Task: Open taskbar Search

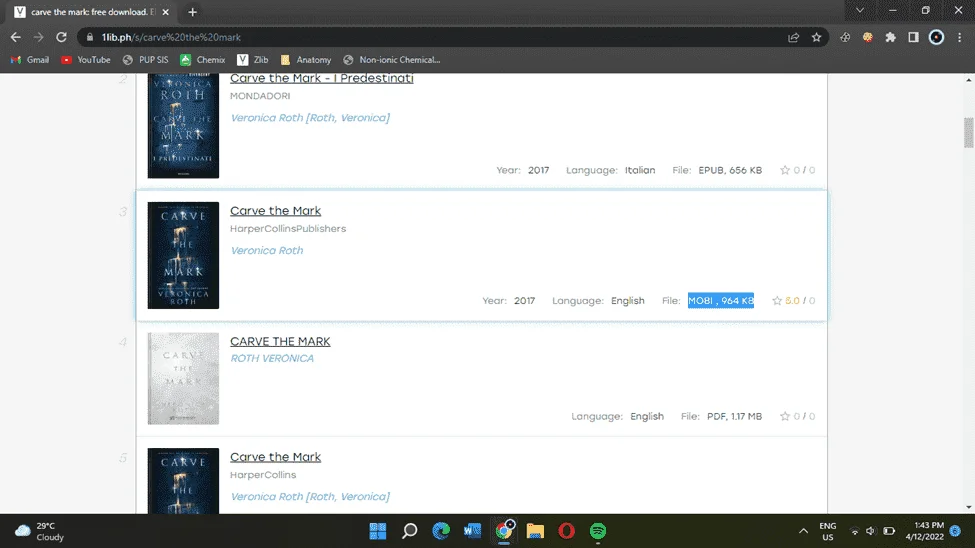Action: pyautogui.click(x=409, y=531)
